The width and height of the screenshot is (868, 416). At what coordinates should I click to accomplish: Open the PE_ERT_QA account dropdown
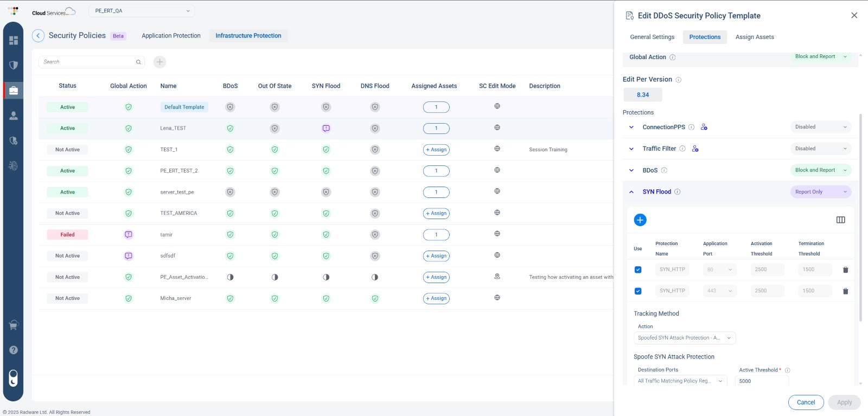[x=142, y=11]
